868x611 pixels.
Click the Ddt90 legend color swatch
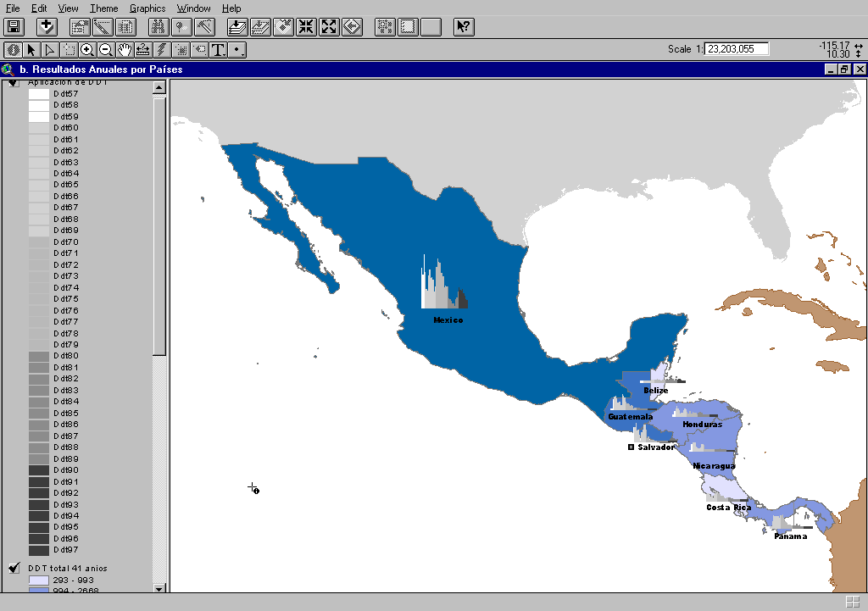click(39, 470)
